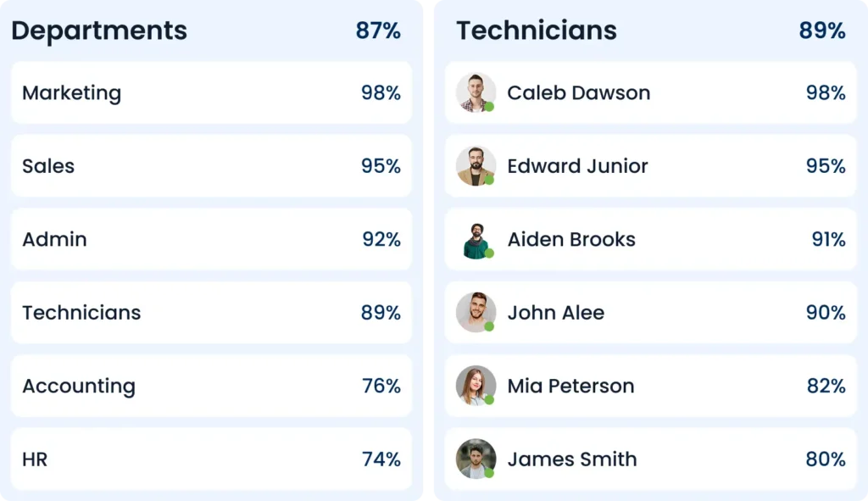This screenshot has width=868, height=501.
Task: Click Mia Peterson's profile photo
Action: pyautogui.click(x=476, y=386)
